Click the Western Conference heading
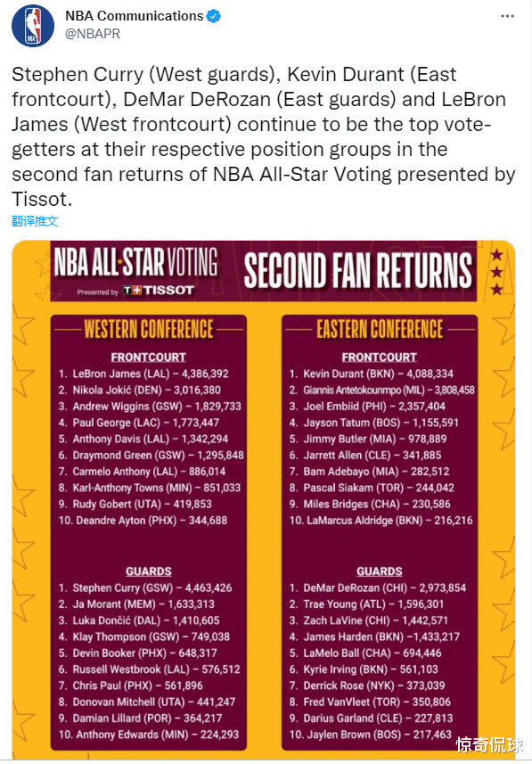The height and width of the screenshot is (764, 532). point(149,329)
